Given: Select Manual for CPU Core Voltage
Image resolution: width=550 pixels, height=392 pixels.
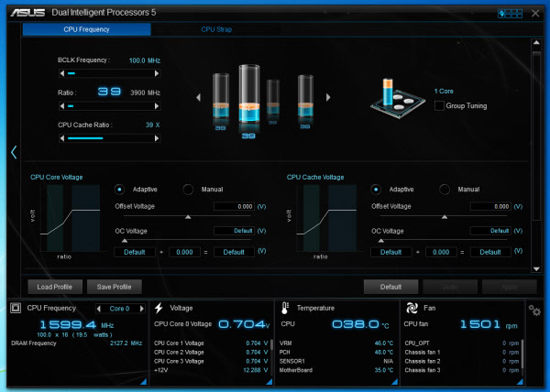Looking at the screenshot, I should pos(188,190).
